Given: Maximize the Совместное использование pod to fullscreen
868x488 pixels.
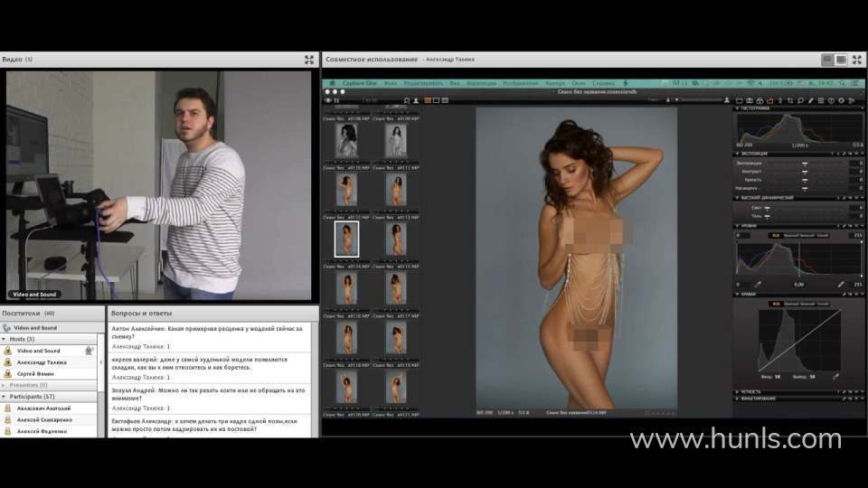Looking at the screenshot, I should [857, 60].
